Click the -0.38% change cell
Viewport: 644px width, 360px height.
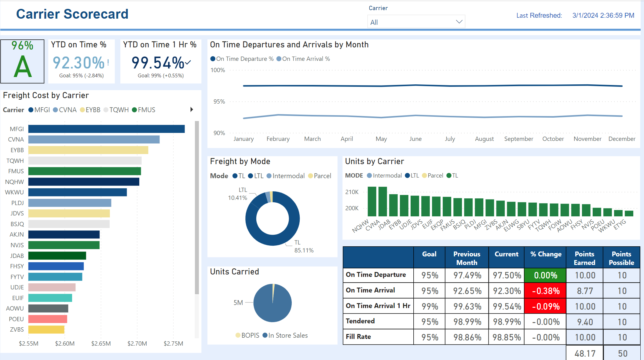click(545, 291)
